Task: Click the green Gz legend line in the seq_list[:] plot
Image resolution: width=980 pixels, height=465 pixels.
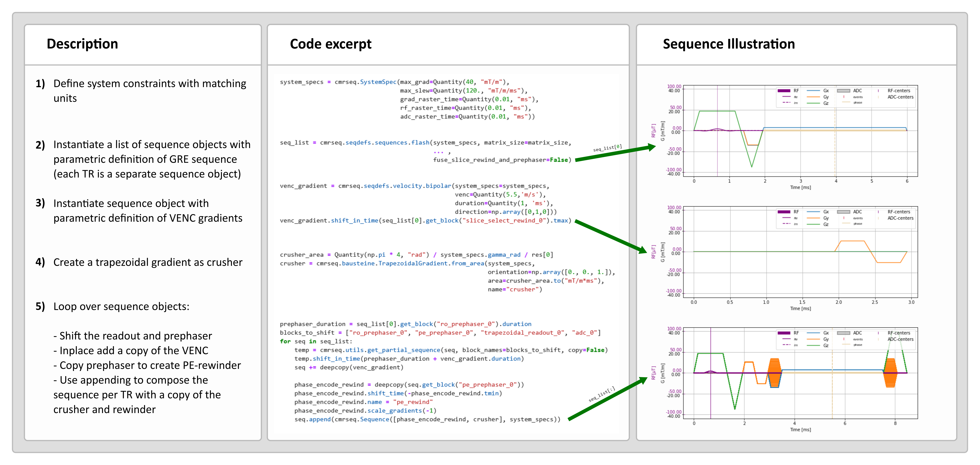Action: [813, 345]
